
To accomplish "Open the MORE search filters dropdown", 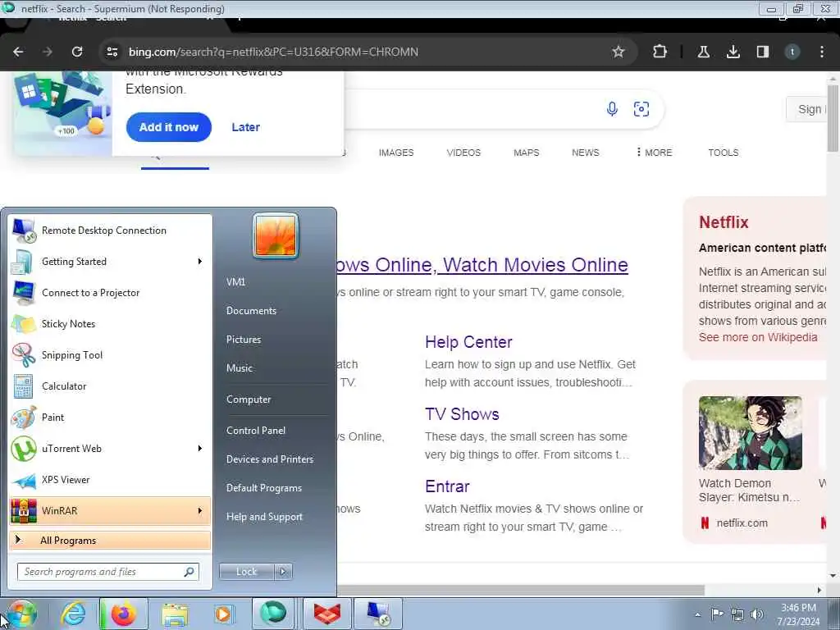I will [654, 153].
